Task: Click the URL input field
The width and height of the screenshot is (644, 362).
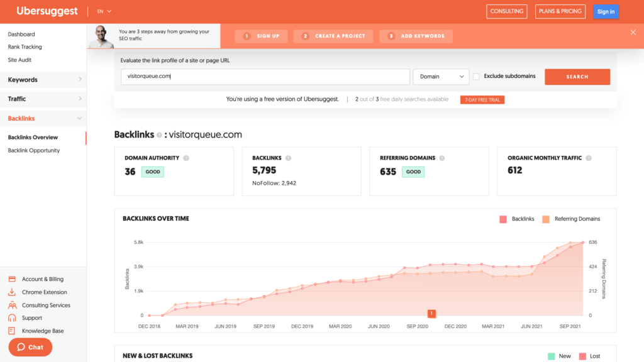Action: click(265, 77)
